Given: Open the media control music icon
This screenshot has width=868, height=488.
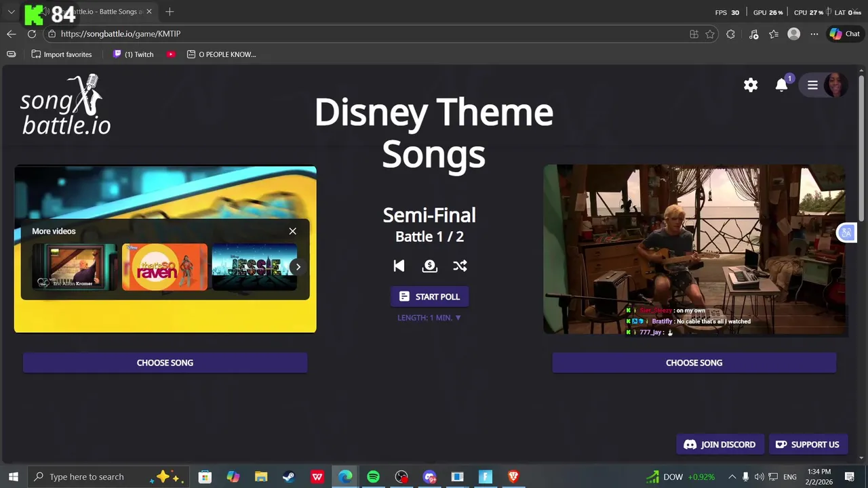Looking at the screenshot, I should tap(753, 34).
